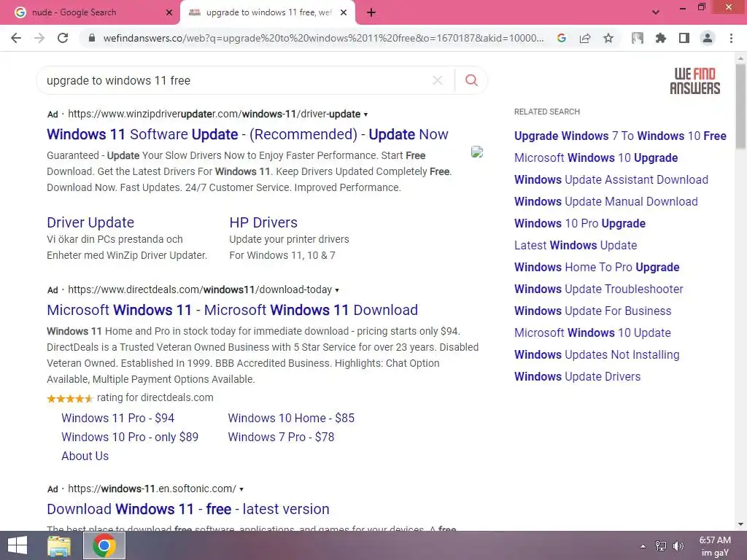This screenshot has width=747, height=560.
Task: Select 'Microsoft Windows 10 Update' related search
Action: (x=592, y=332)
